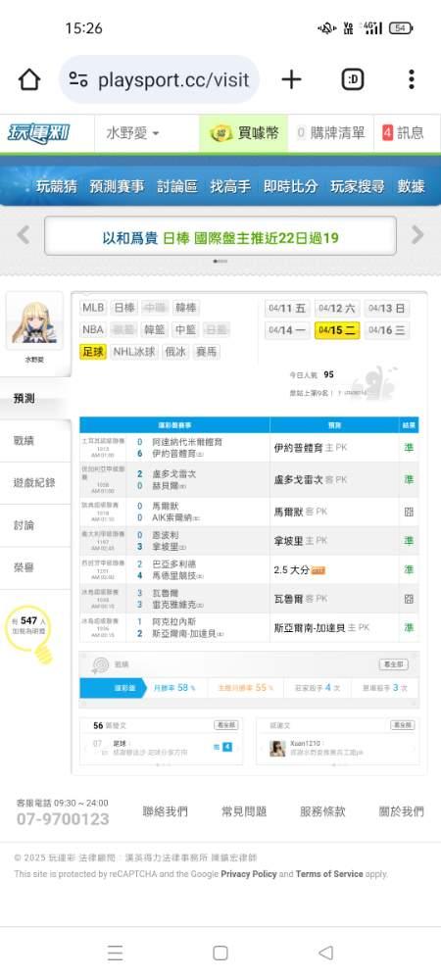Click the 玩運彩 site logo

pos(39,133)
